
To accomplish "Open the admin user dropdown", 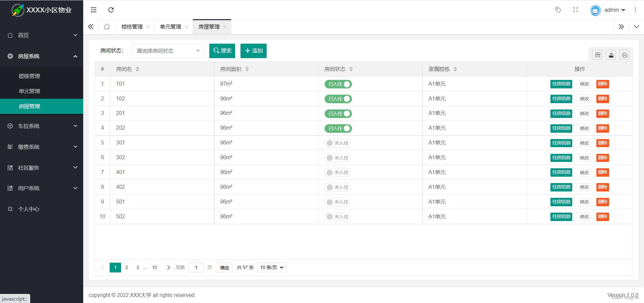I will pyautogui.click(x=615, y=10).
